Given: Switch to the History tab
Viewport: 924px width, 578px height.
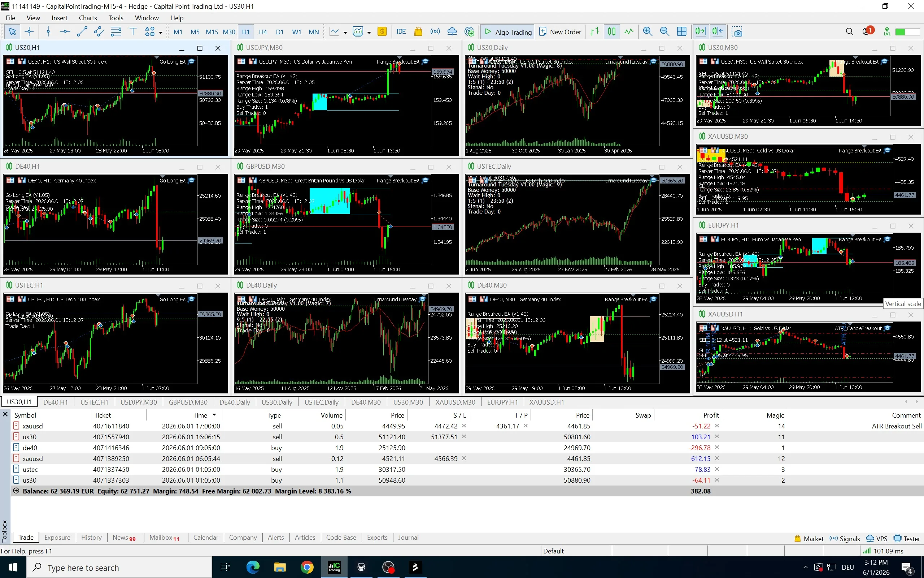Looking at the screenshot, I should (91, 538).
